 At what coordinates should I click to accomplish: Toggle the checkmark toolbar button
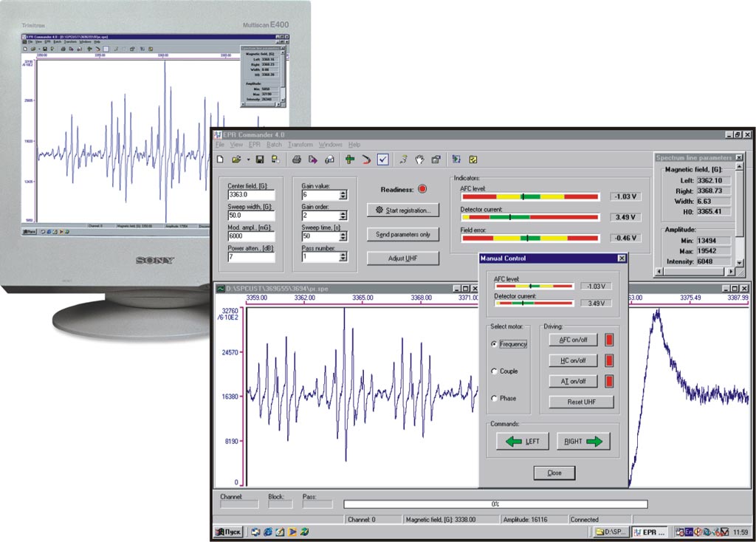tap(383, 159)
